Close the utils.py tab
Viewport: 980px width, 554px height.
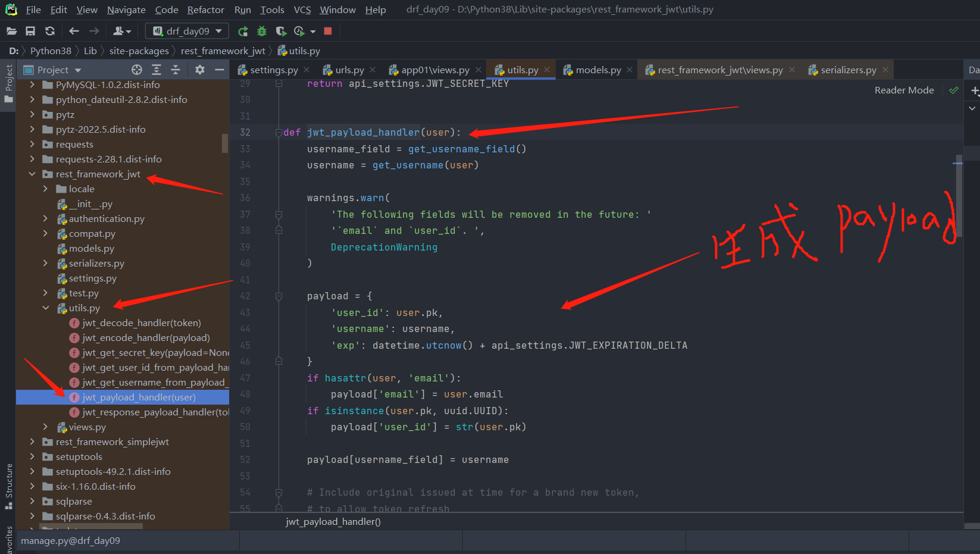tap(547, 70)
